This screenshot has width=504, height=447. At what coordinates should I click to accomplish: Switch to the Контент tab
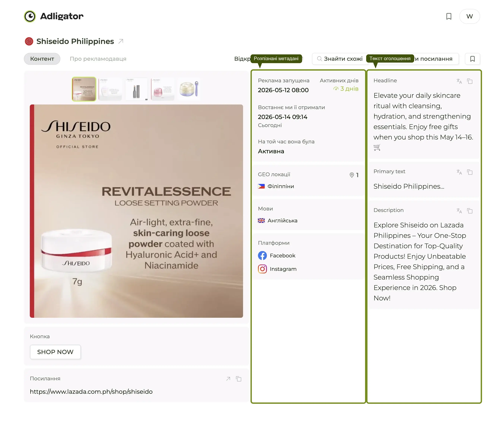tap(42, 59)
